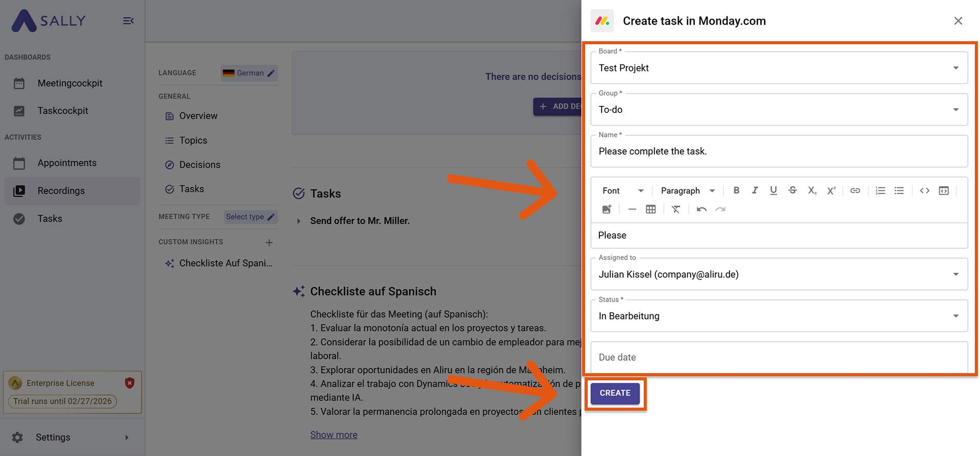The image size is (980, 456).
Task: Expand the Paragraph style dropdown
Action: [687, 190]
